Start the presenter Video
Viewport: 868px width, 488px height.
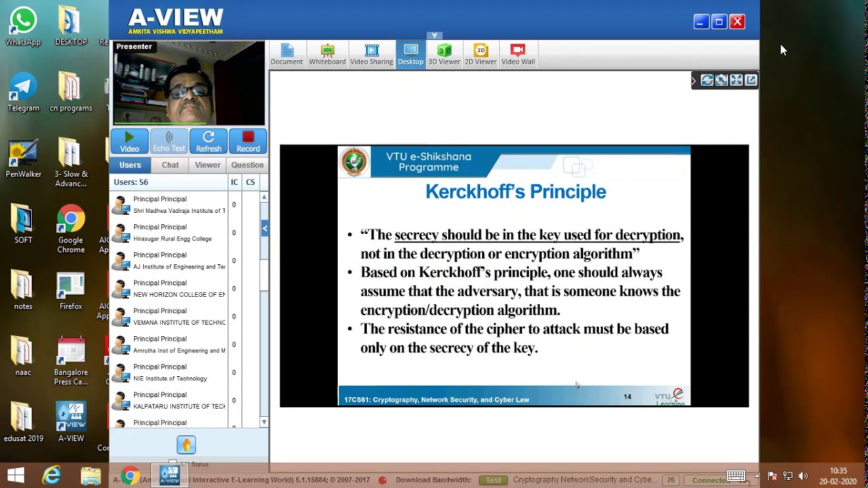click(130, 141)
